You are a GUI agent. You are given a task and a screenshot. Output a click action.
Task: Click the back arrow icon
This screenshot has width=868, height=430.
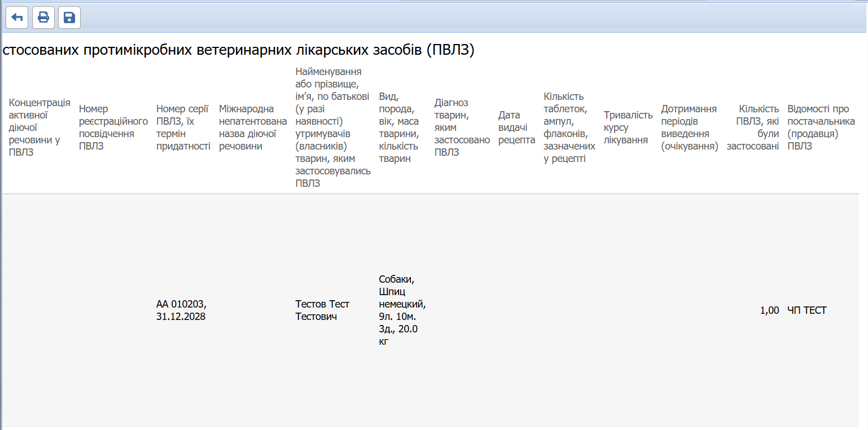click(17, 18)
